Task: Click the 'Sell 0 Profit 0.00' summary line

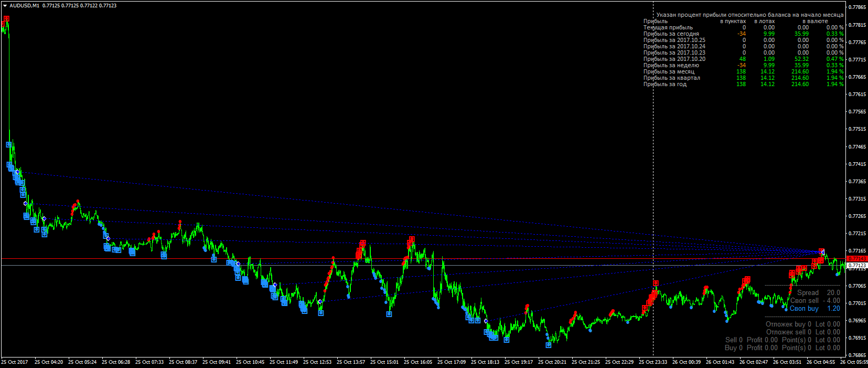Action: (x=783, y=340)
